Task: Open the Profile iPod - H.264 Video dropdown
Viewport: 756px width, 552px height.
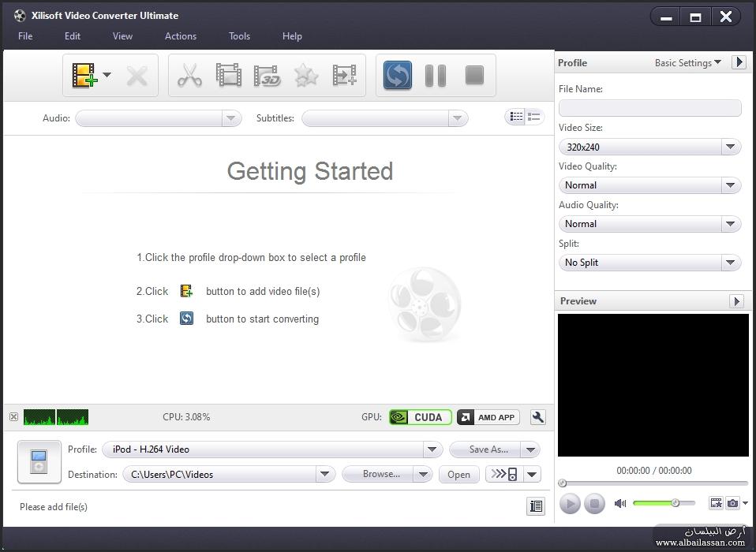Action: click(x=272, y=449)
